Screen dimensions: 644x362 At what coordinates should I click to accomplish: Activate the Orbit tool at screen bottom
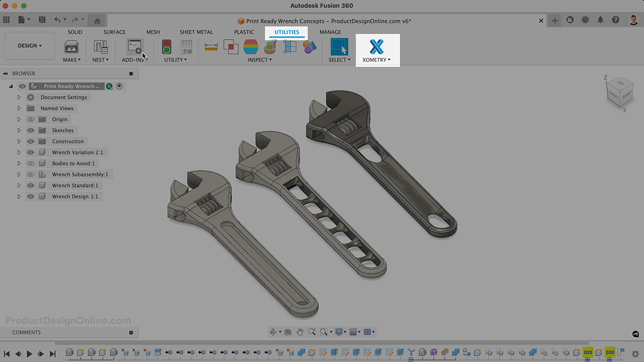point(273,331)
